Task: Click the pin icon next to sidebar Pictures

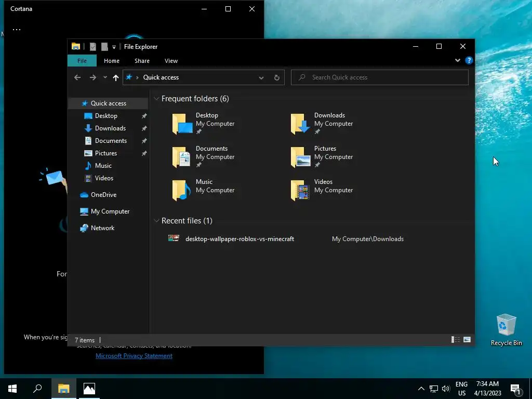Action: 144,153
